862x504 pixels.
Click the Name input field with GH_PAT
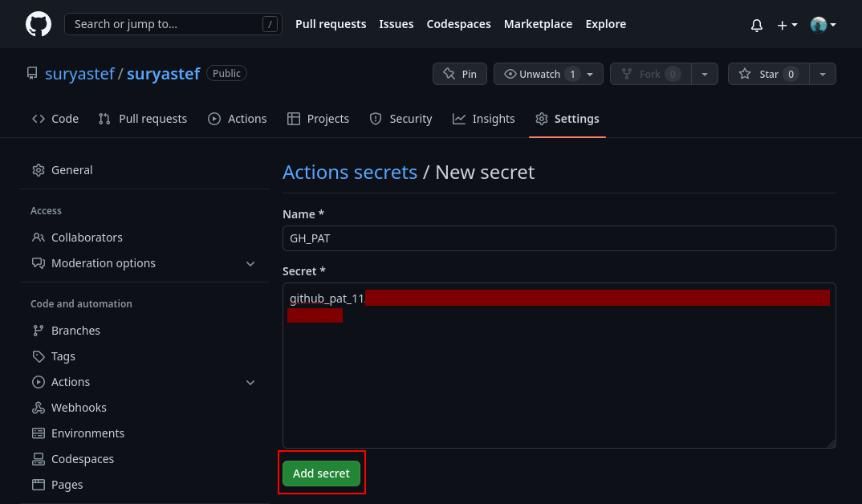point(559,238)
